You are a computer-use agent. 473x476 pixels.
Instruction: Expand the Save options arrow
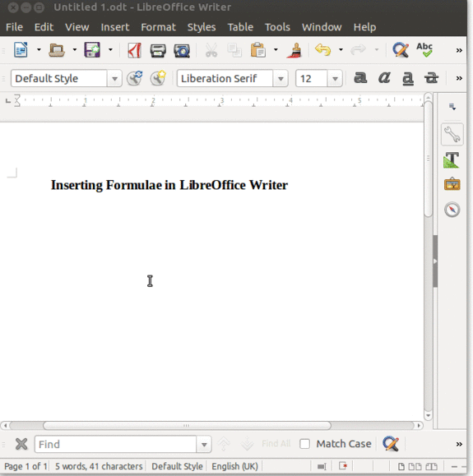point(110,50)
